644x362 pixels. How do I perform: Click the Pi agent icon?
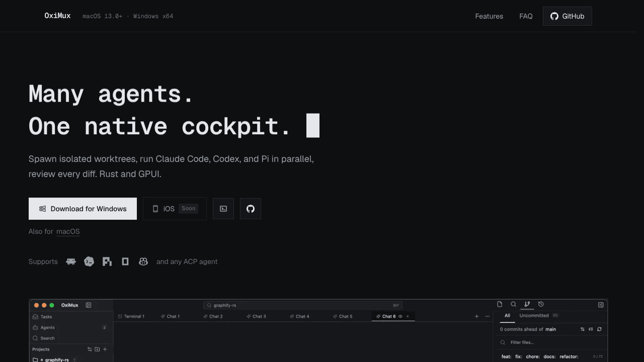point(107,261)
